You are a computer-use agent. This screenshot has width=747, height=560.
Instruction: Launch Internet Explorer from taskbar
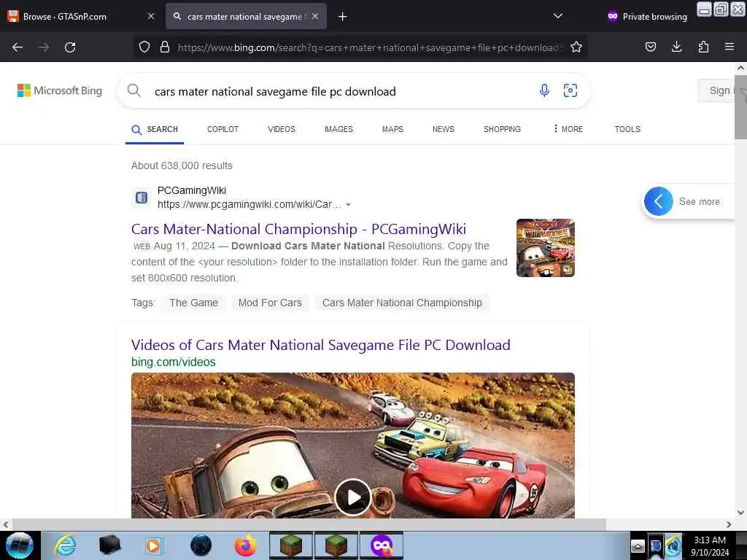[x=65, y=545]
